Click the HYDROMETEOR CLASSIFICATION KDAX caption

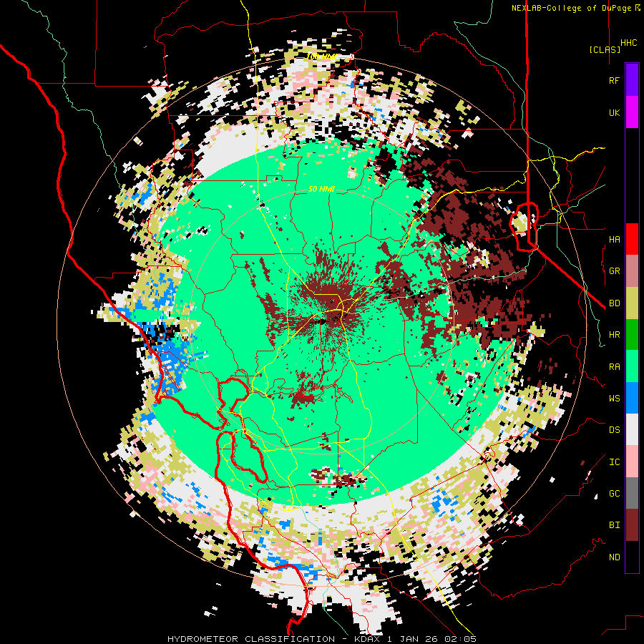coord(321,639)
